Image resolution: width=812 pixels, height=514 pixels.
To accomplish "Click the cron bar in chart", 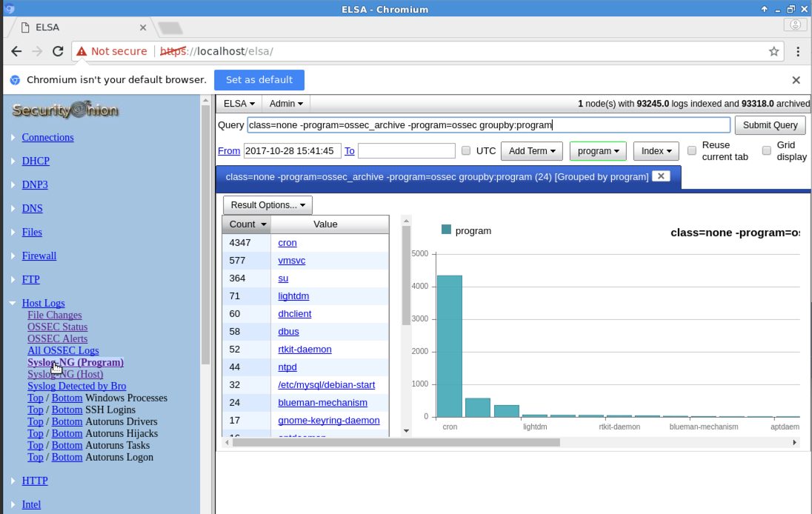I will [449, 346].
